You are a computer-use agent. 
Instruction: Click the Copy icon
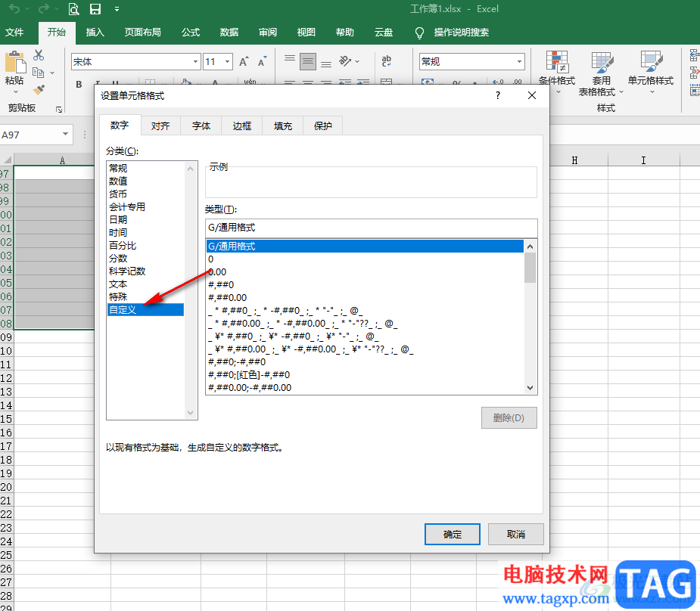[x=39, y=73]
